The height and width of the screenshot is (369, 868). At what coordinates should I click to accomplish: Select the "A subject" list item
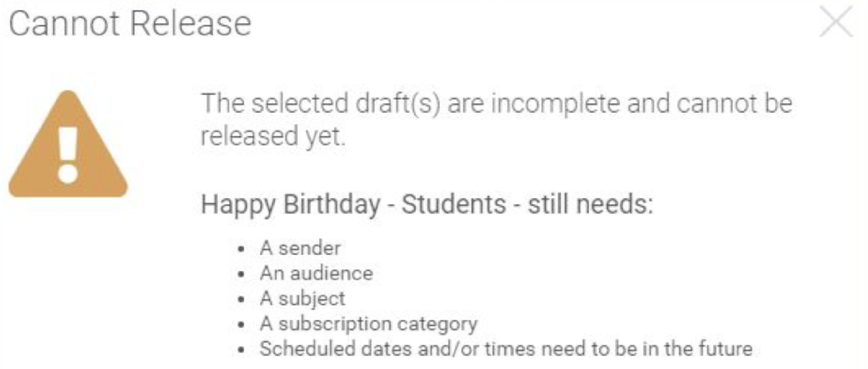pyautogui.click(x=303, y=299)
